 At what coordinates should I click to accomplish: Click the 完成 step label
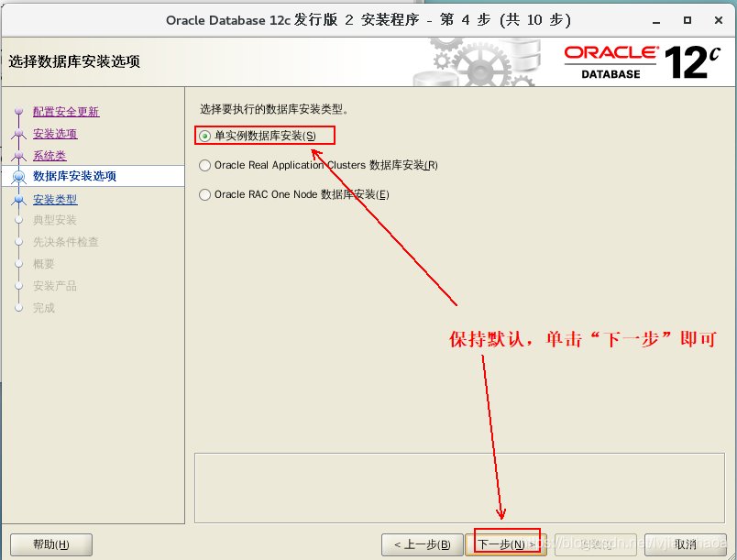click(x=44, y=308)
